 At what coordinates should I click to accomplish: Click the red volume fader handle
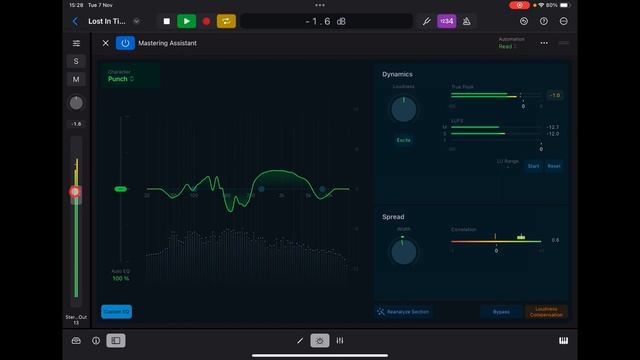[x=75, y=192]
